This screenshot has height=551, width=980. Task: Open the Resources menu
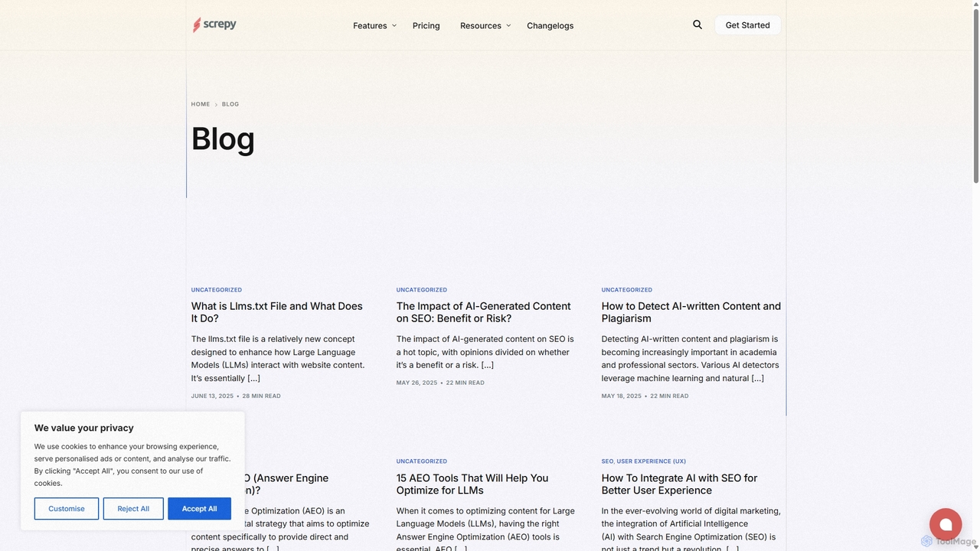click(481, 25)
